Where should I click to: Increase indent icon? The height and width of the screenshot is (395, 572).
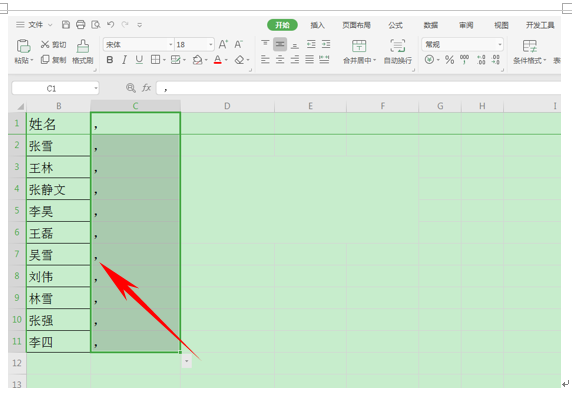coord(326,44)
